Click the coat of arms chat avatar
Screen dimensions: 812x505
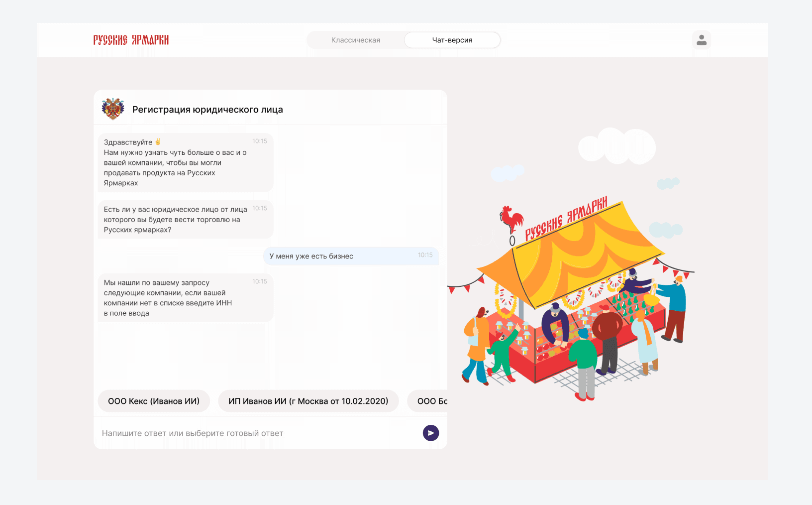point(113,109)
